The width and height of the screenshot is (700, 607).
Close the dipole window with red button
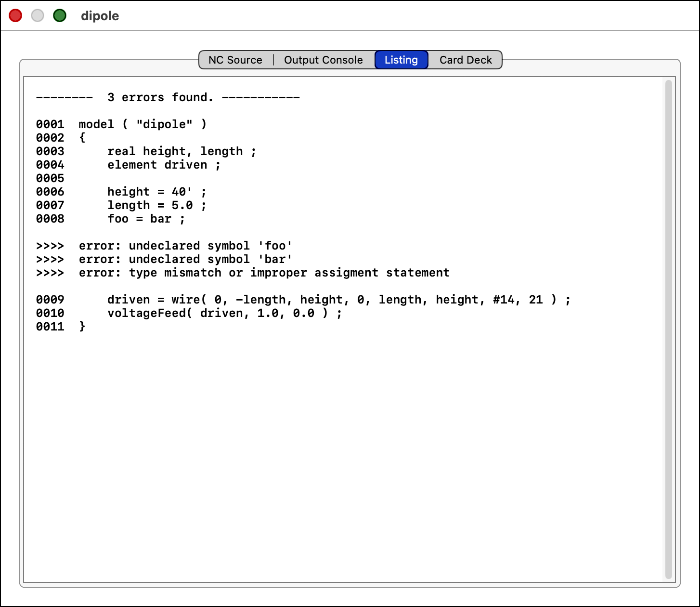coord(15,16)
